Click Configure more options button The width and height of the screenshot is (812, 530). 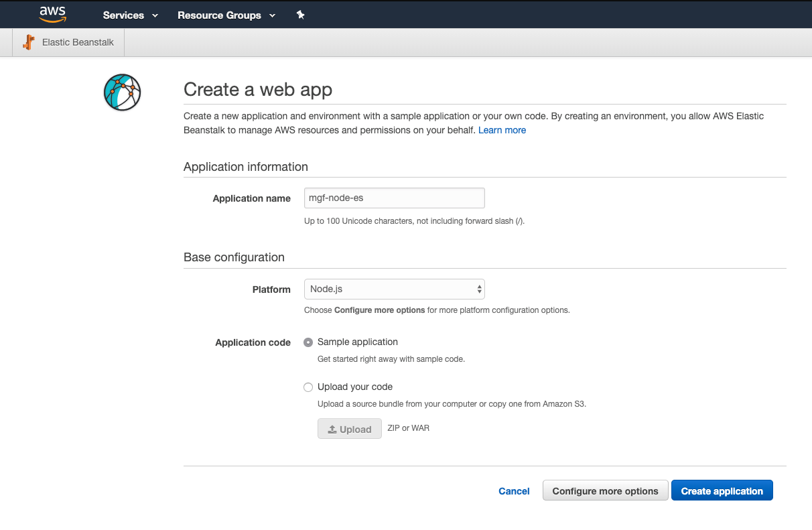[605, 491]
